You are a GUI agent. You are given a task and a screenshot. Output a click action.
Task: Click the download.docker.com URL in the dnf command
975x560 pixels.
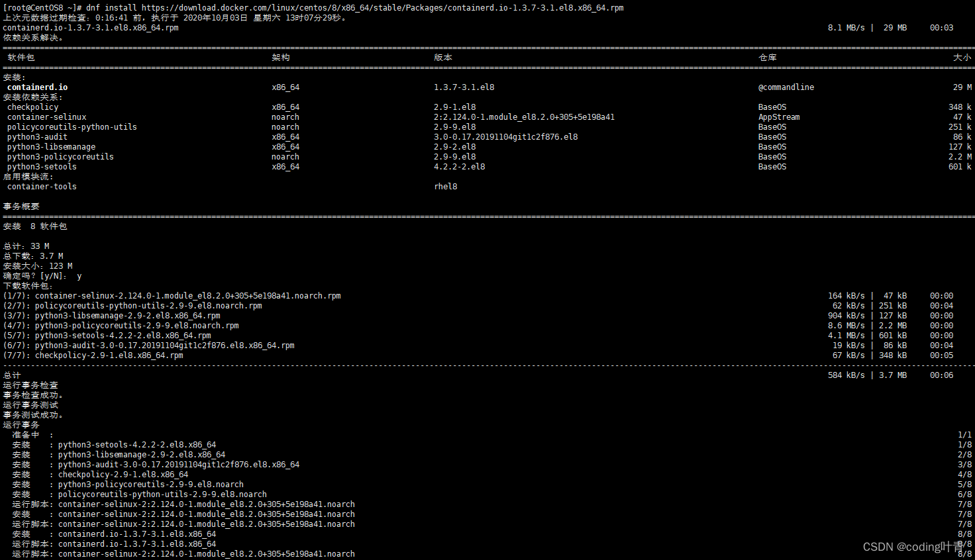click(x=382, y=8)
